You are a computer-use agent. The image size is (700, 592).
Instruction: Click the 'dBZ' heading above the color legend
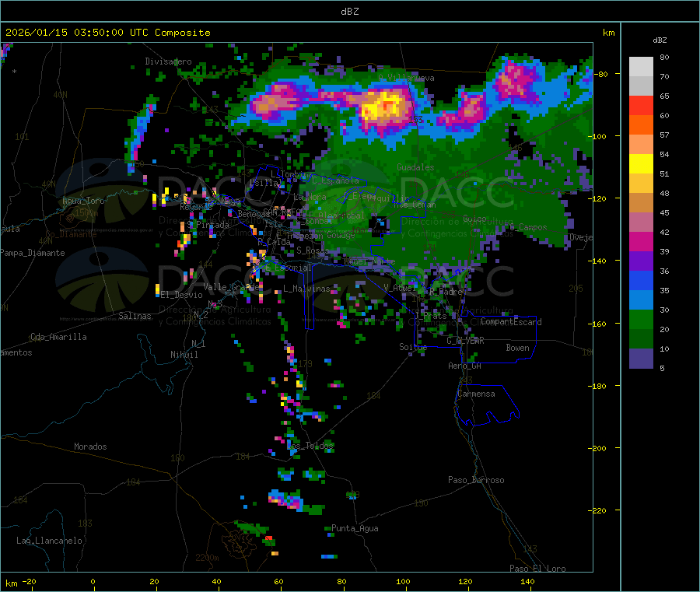660,40
